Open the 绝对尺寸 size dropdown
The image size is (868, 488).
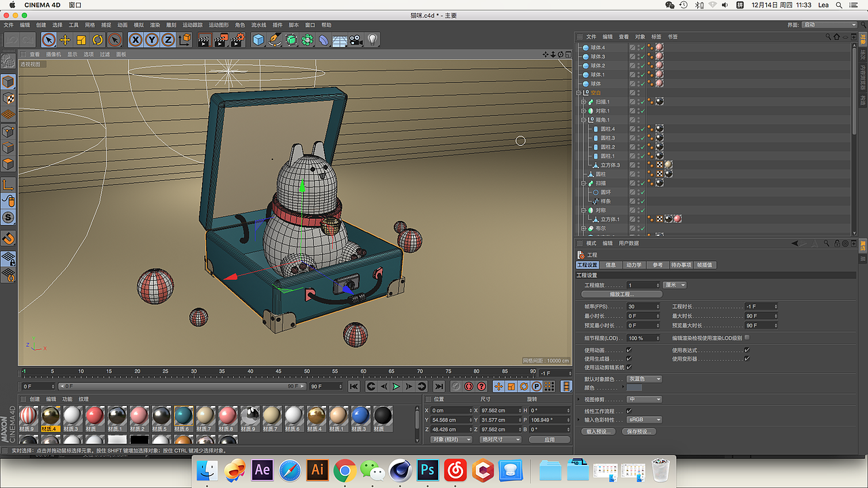point(501,439)
